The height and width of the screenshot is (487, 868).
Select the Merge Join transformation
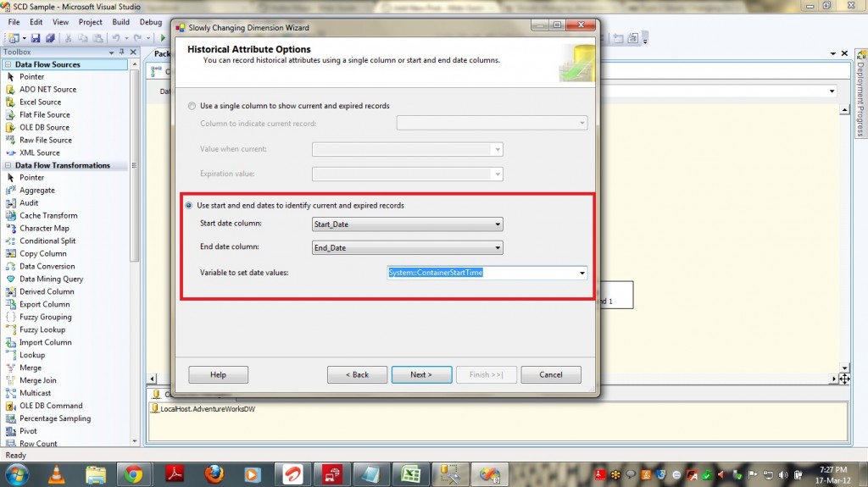coord(37,380)
